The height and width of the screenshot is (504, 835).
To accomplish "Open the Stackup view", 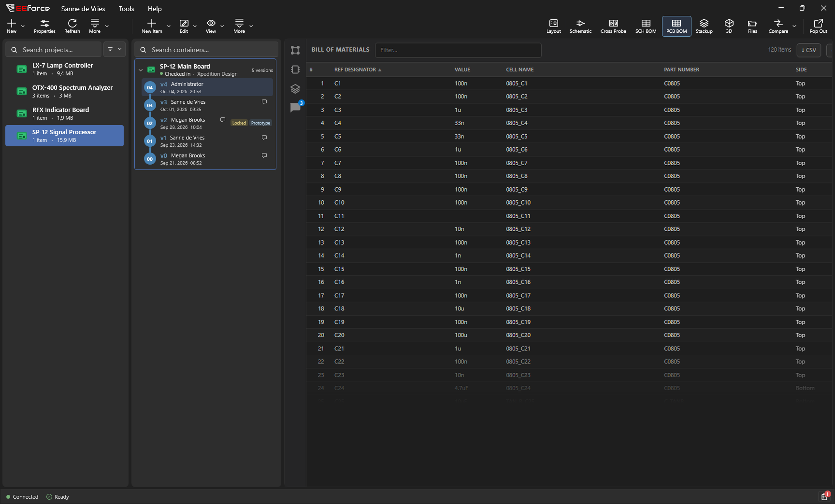I will [x=704, y=26].
